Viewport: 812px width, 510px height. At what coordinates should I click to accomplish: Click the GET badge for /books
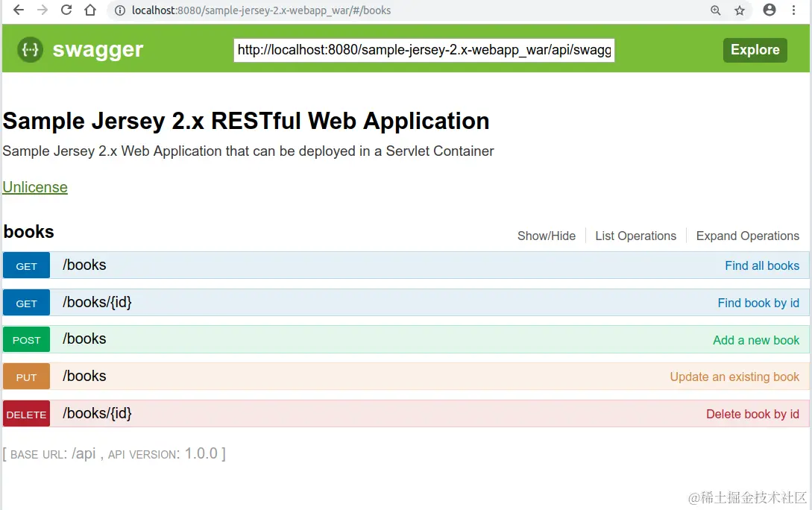tap(26, 265)
